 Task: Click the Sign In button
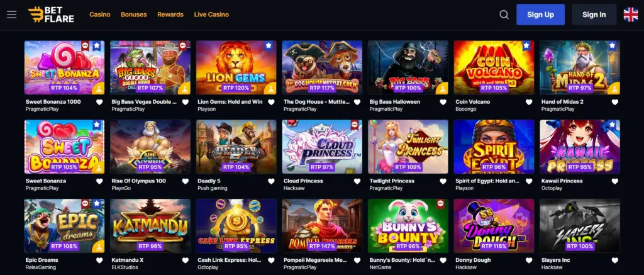point(594,14)
